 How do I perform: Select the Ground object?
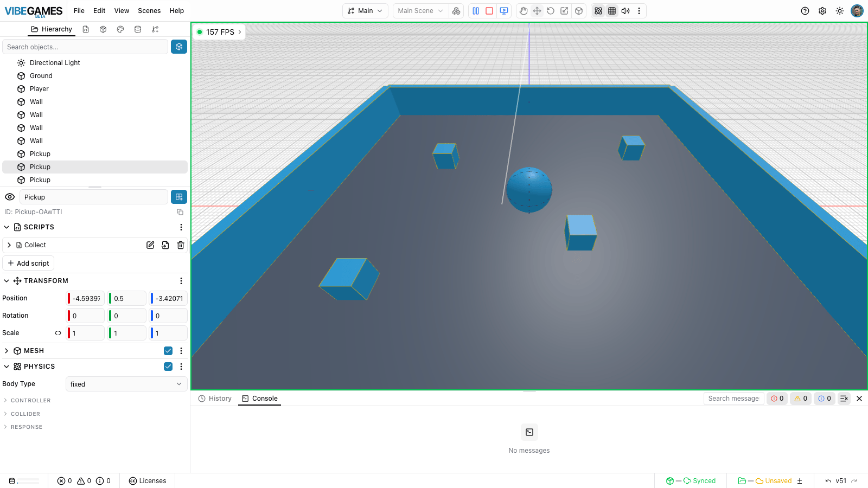41,76
